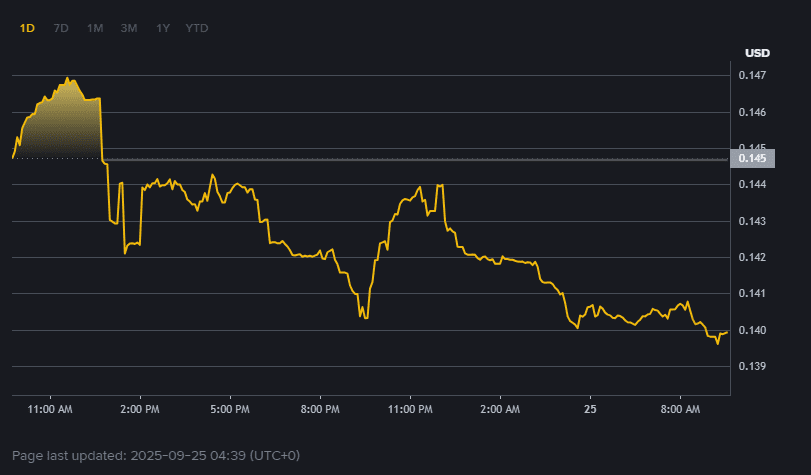This screenshot has height=475, width=811.
Task: Click the USD currency label
Action: pos(757,53)
